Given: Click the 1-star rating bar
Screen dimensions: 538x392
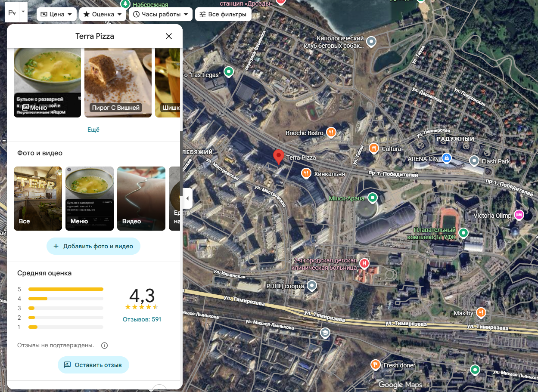Looking at the screenshot, I should tap(66, 327).
